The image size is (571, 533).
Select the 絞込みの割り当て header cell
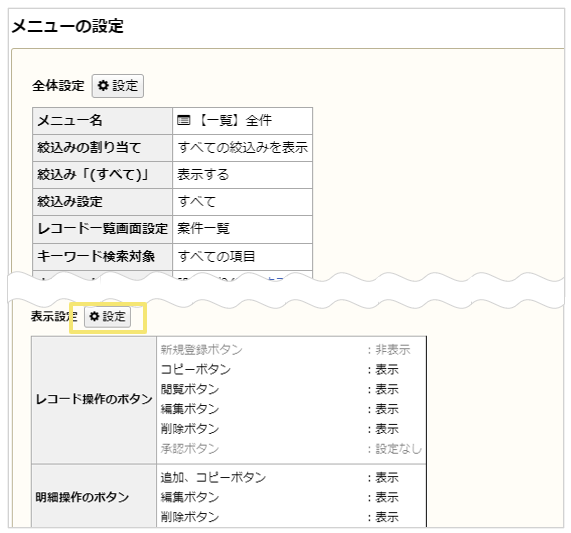coord(102,148)
